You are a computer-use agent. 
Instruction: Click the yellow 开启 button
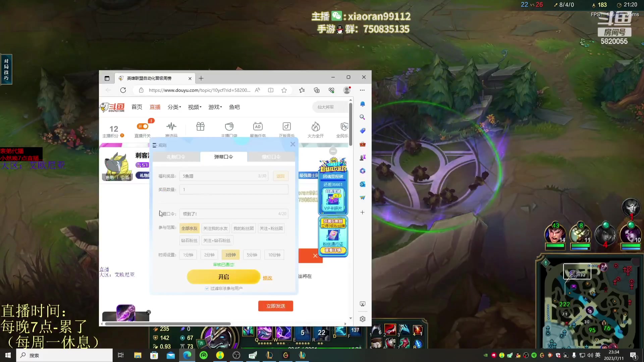click(224, 277)
